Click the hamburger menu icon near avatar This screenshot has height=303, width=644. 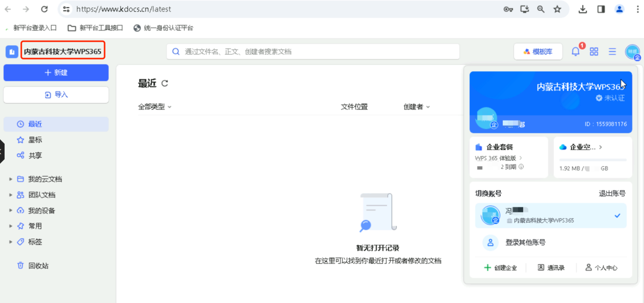612,51
